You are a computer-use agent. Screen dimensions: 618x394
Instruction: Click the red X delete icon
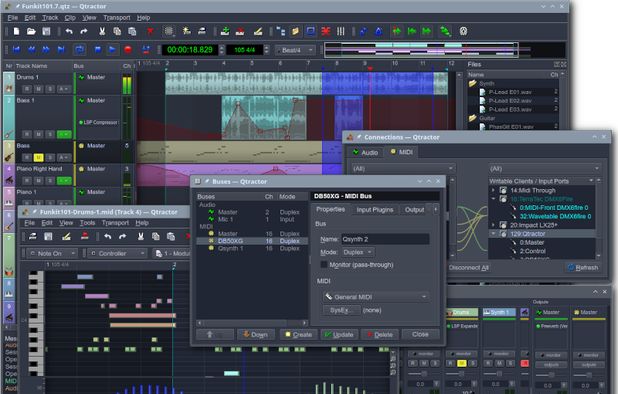150,31
